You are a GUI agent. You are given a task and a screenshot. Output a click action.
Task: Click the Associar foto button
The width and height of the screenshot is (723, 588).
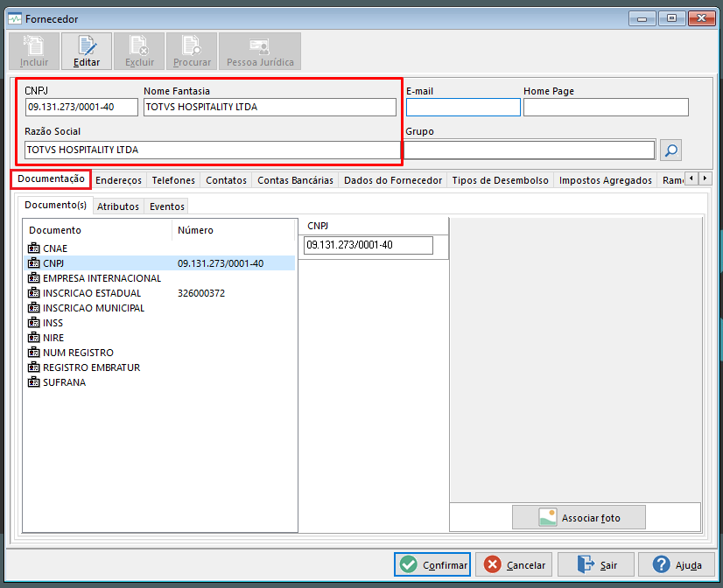tap(579, 517)
